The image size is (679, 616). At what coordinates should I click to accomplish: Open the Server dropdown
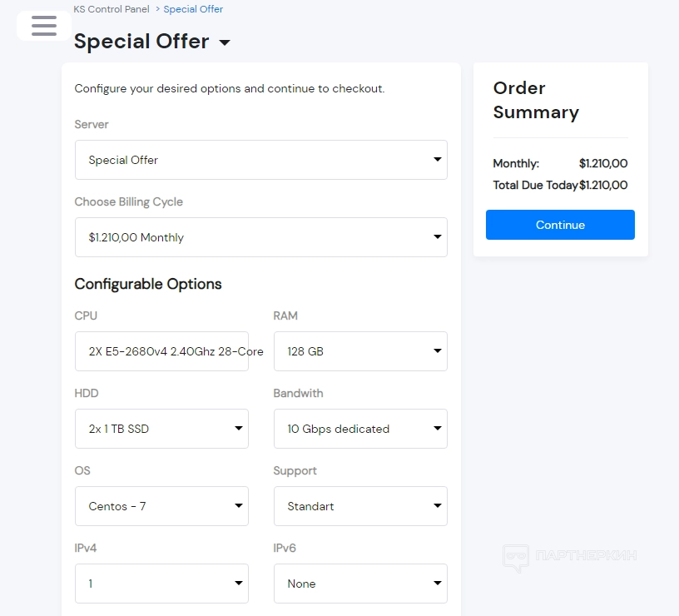pyautogui.click(x=260, y=160)
